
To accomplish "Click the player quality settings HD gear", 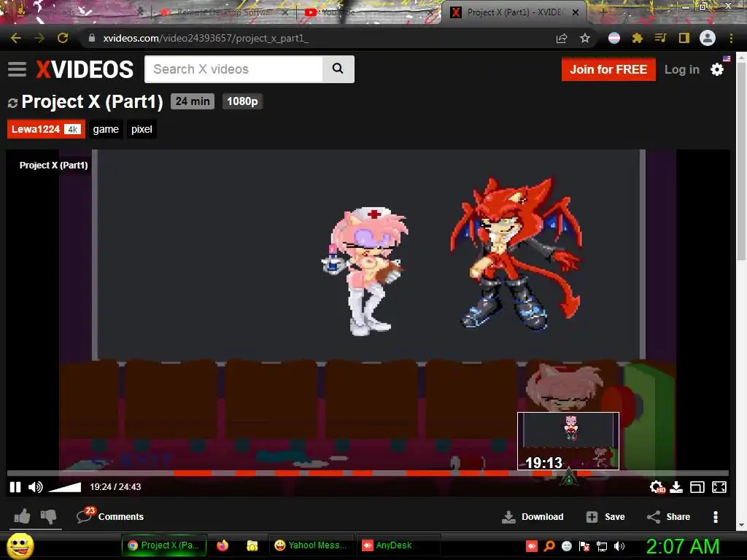I will [657, 486].
